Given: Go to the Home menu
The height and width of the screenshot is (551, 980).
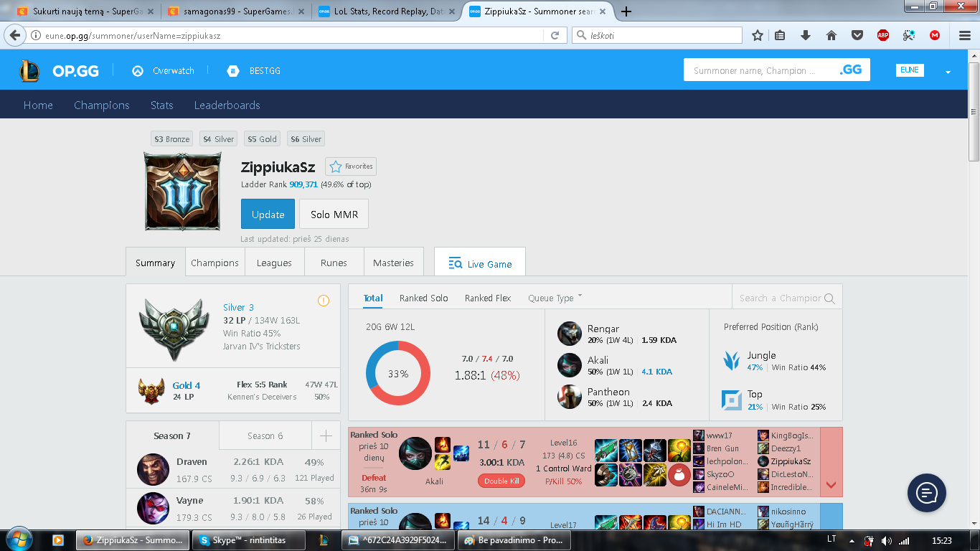Looking at the screenshot, I should 38,105.
